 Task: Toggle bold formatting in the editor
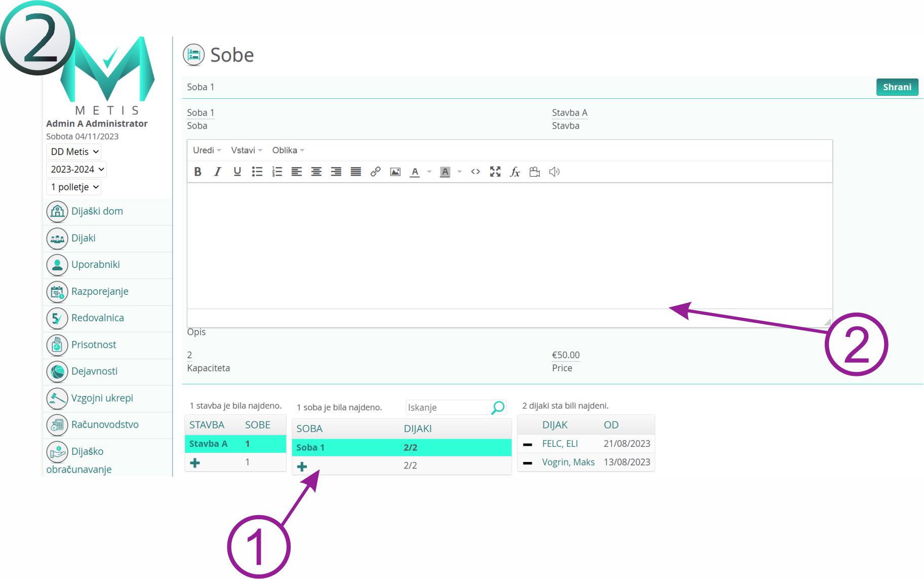coord(197,172)
